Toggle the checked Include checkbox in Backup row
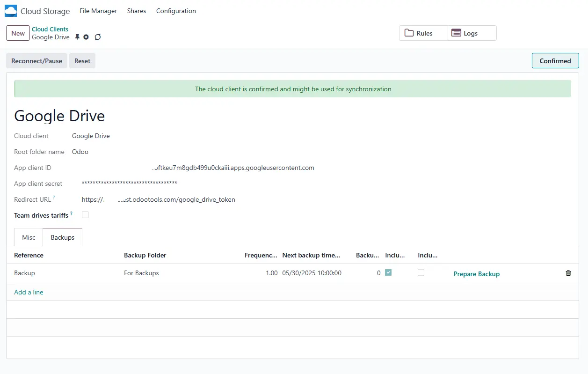588x374 pixels. 388,272
